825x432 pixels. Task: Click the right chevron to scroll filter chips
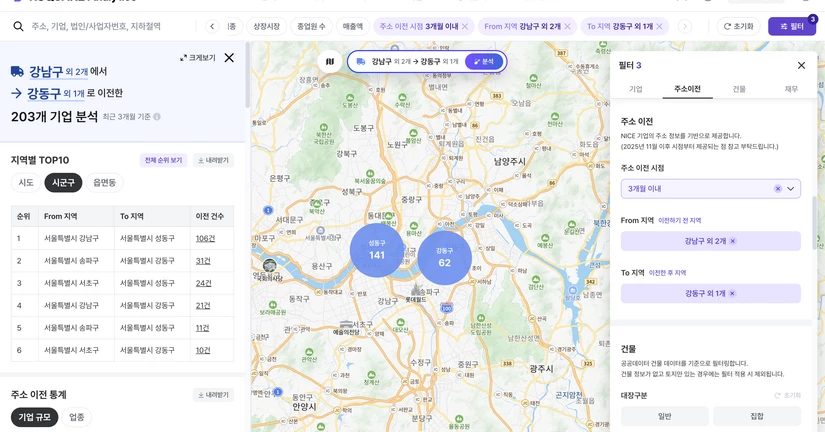pyautogui.click(x=685, y=26)
